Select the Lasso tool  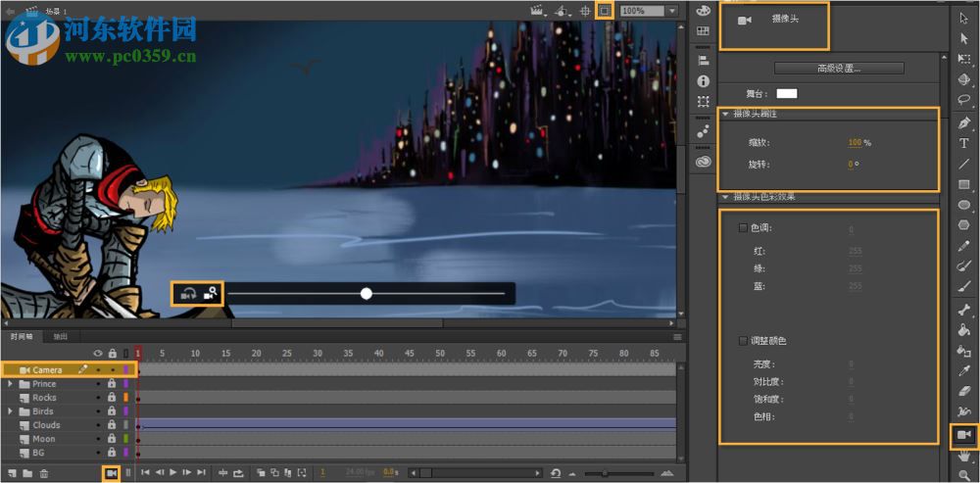tap(963, 99)
